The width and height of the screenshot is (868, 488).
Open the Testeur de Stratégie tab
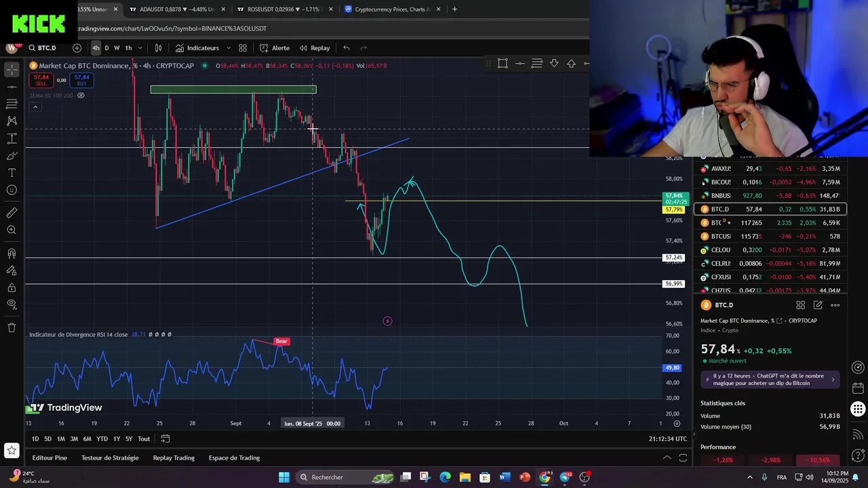(110, 458)
